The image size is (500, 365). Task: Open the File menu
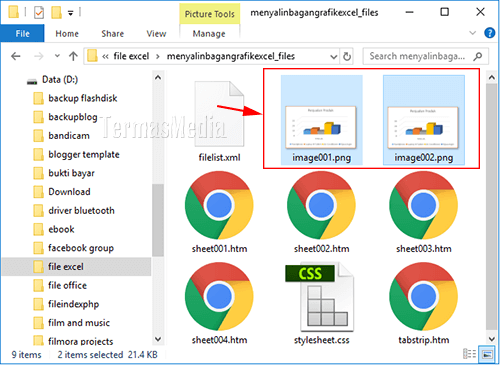[22, 34]
